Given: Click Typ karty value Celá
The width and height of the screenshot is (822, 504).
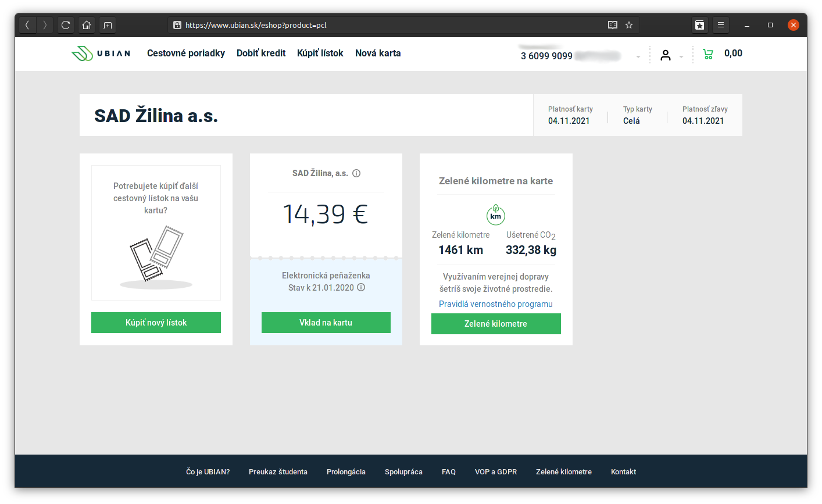Looking at the screenshot, I should (x=631, y=121).
